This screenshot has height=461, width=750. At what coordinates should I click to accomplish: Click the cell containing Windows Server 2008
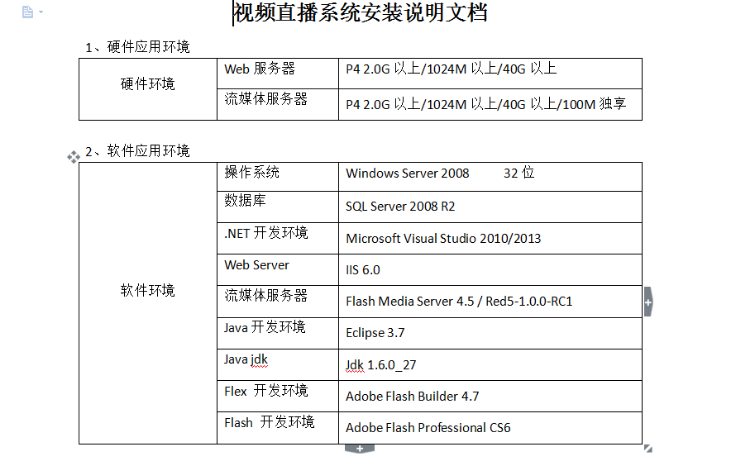pyautogui.click(x=490, y=177)
